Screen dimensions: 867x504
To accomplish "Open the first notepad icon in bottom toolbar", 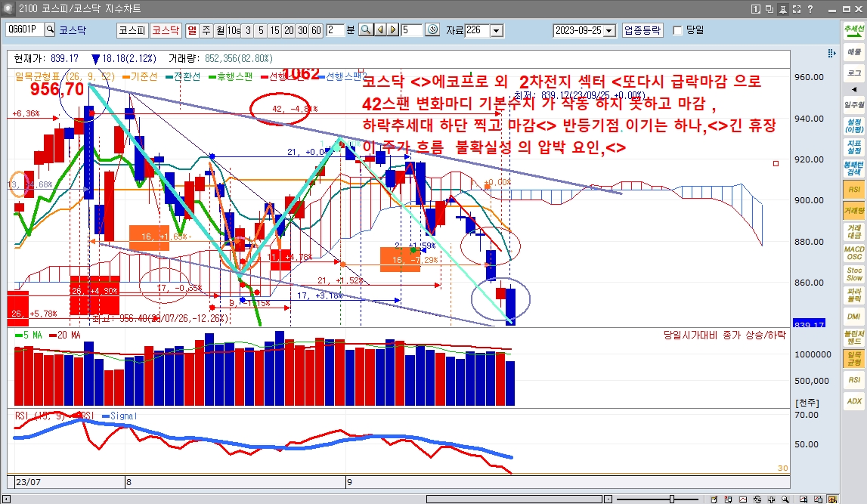I will coord(714,499).
